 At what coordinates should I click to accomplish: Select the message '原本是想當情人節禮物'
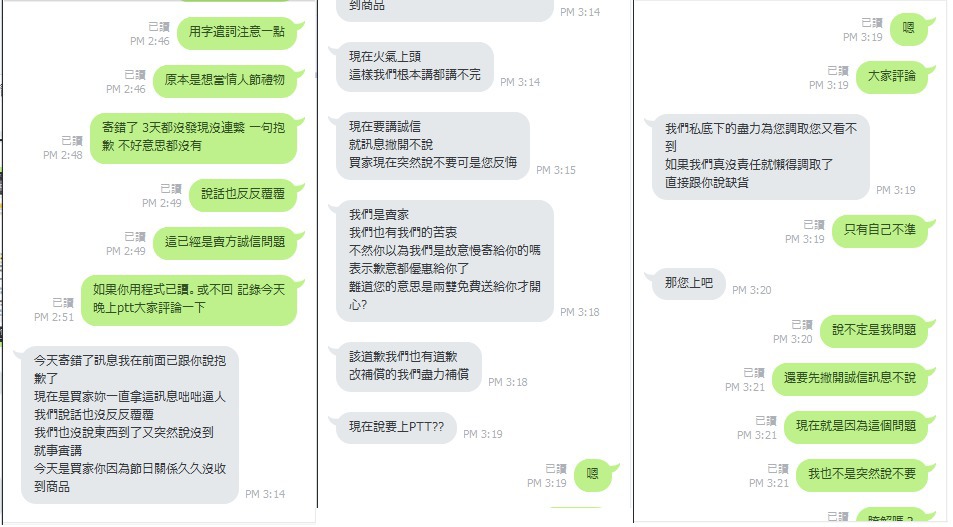click(225, 80)
